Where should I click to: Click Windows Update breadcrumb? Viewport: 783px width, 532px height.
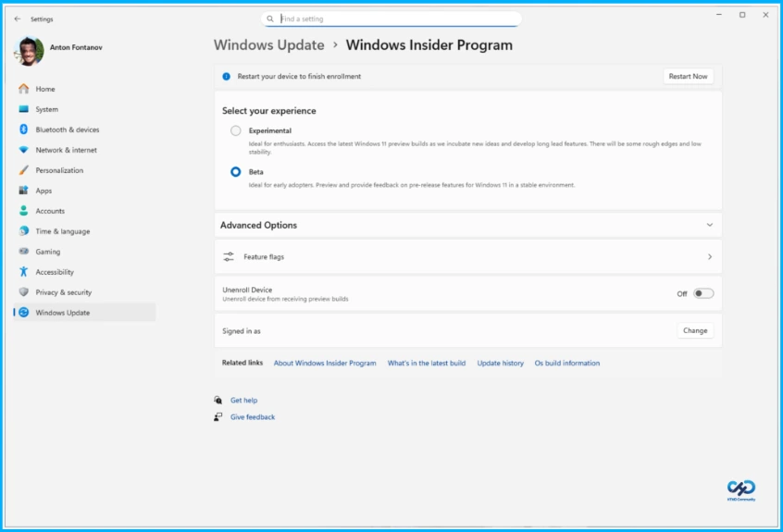(x=269, y=45)
